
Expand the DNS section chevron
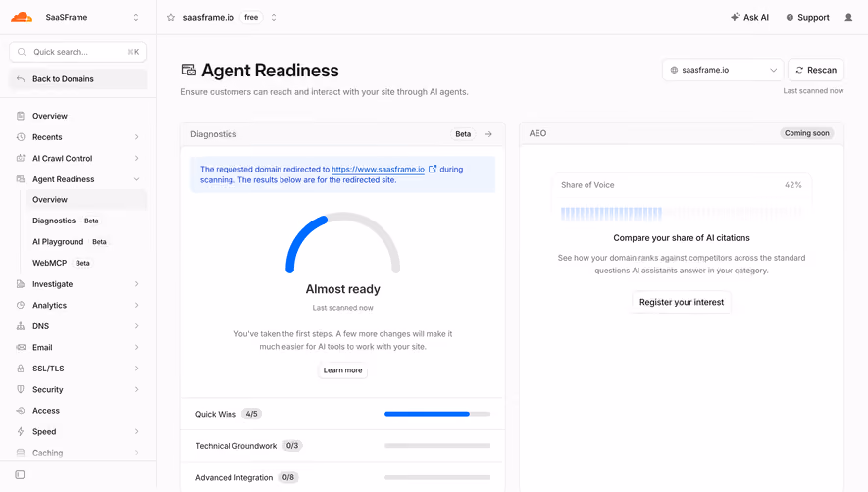click(x=136, y=326)
